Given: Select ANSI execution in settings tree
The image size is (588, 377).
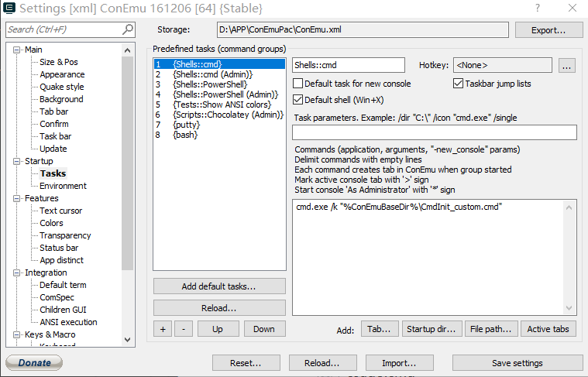Looking at the screenshot, I should click(x=68, y=322).
